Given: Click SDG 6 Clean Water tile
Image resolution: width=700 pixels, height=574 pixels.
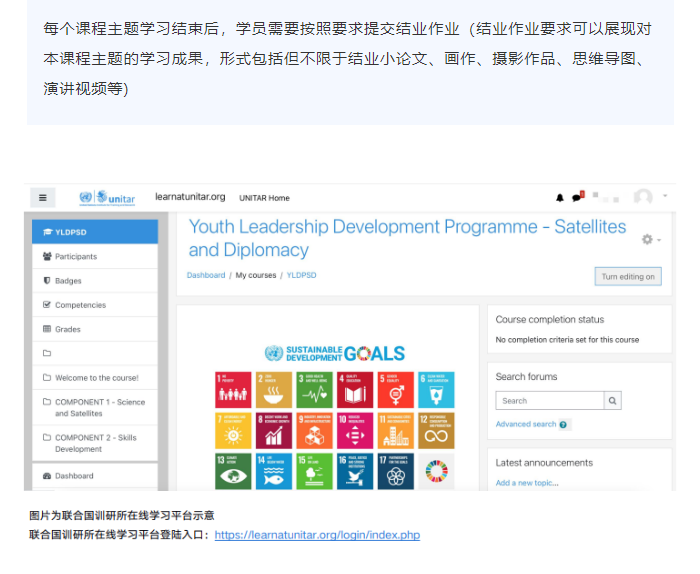Looking at the screenshot, I should [x=436, y=390].
